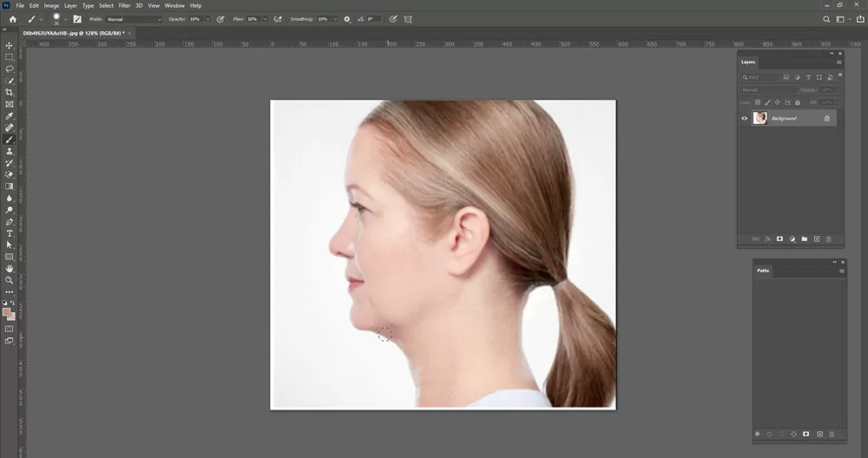Select the Crop tool

10,92
